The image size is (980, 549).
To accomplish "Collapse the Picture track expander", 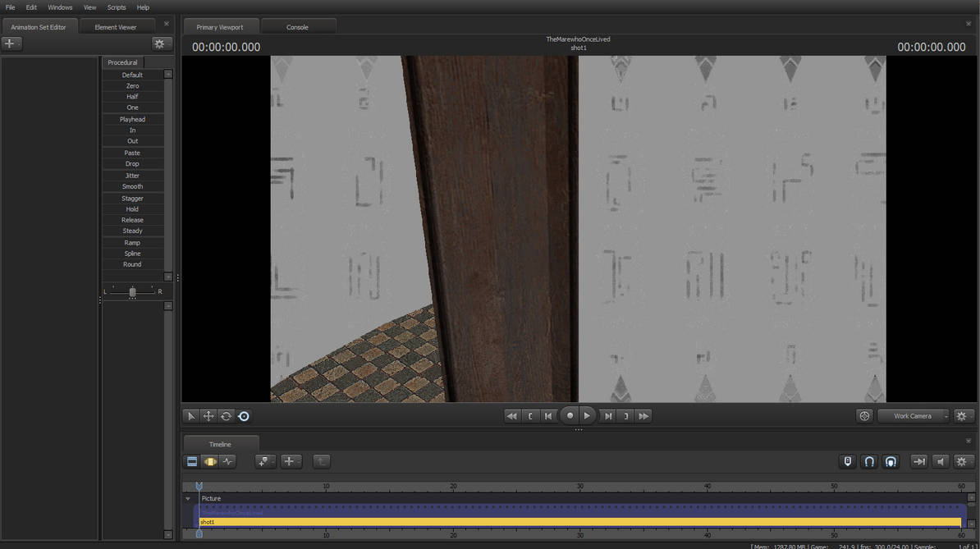I will pos(188,499).
